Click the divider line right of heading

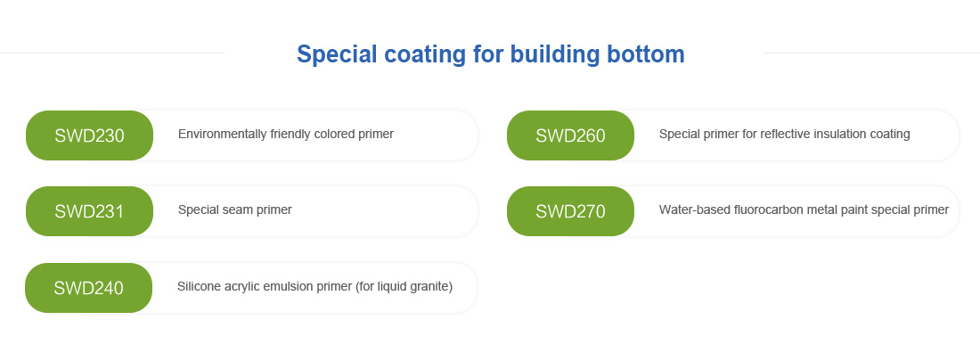[x=871, y=53]
